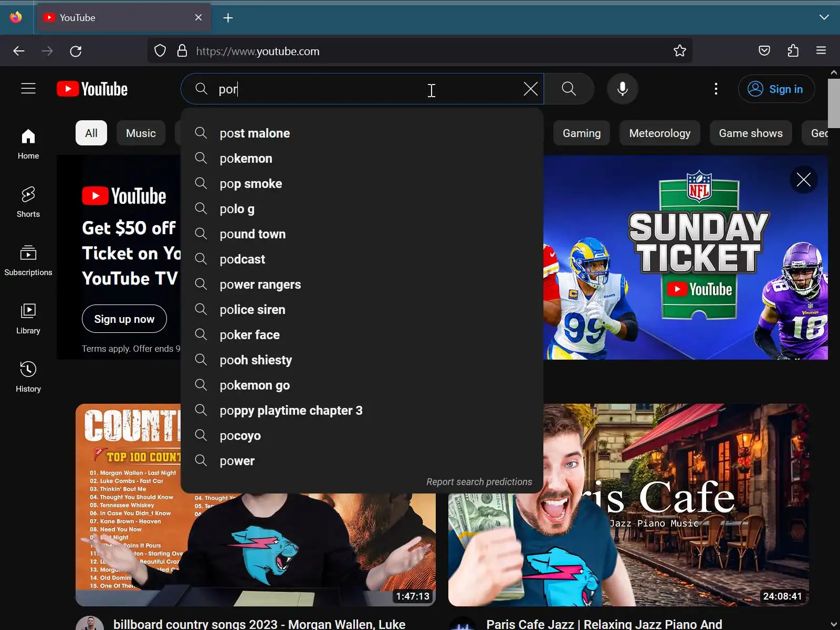Choose suggestion 'polo g'
The width and height of the screenshot is (840, 630).
click(x=362, y=209)
